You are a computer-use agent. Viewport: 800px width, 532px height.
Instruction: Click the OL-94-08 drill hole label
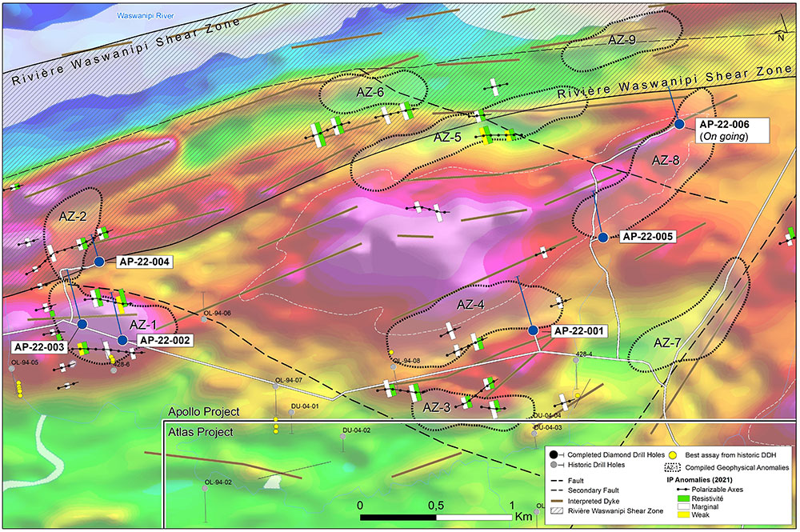tap(406, 361)
